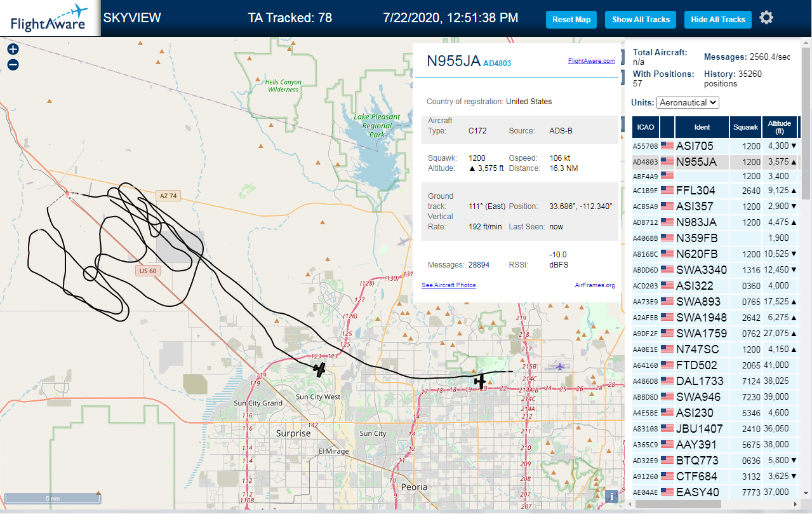Click the Reset Map button
The width and height of the screenshot is (812, 514).
571,20
